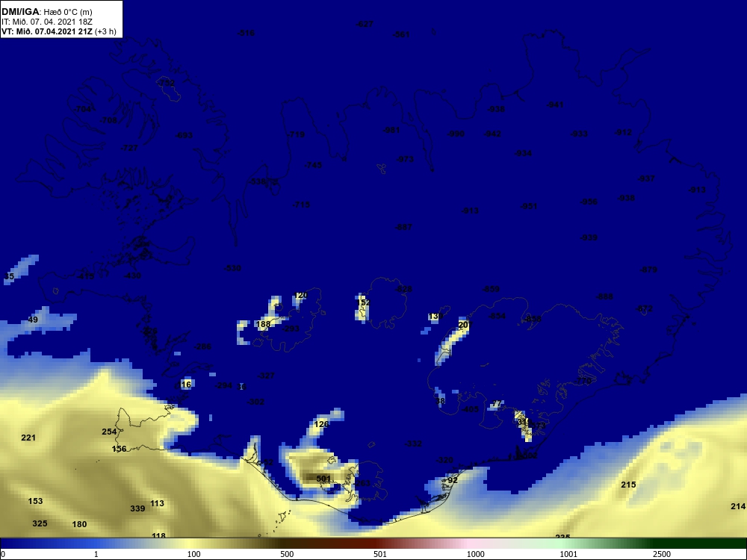Click the map value 214
This screenshot has height=560, width=747.
click(x=738, y=506)
